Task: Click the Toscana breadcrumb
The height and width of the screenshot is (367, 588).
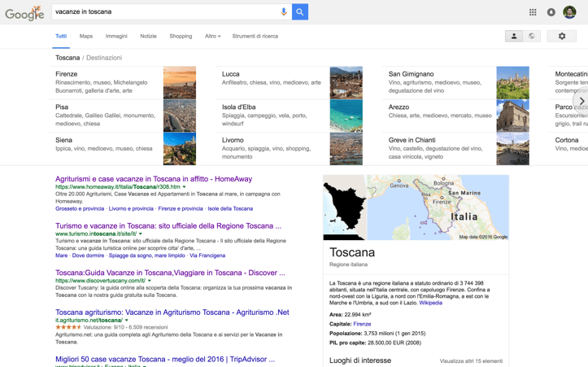Action: point(68,58)
